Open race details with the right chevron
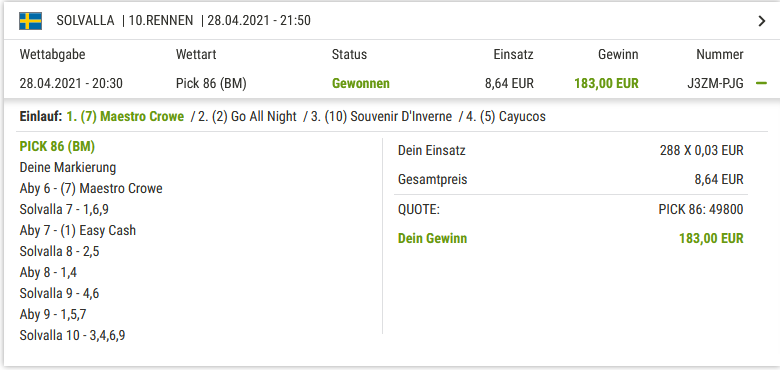Screen dimensions: 780x370 tap(762, 21)
